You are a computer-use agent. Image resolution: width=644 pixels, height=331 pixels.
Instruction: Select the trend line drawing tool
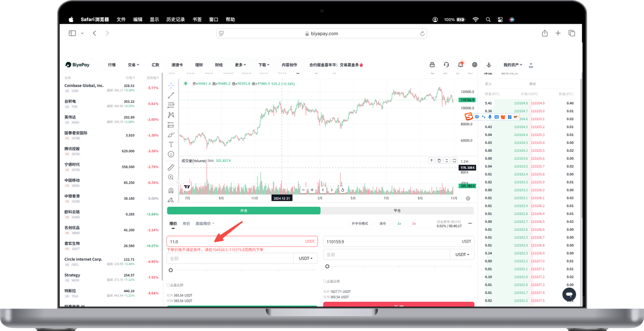coord(171,96)
